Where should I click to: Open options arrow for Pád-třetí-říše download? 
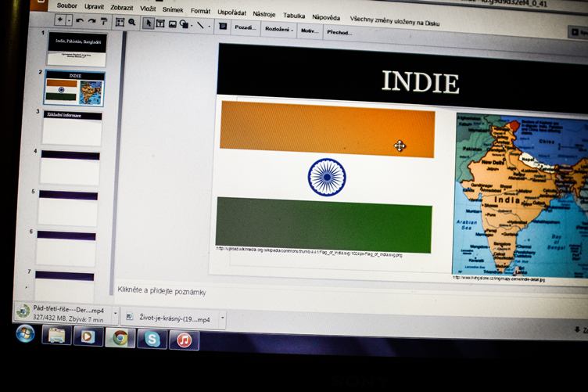[116, 313]
